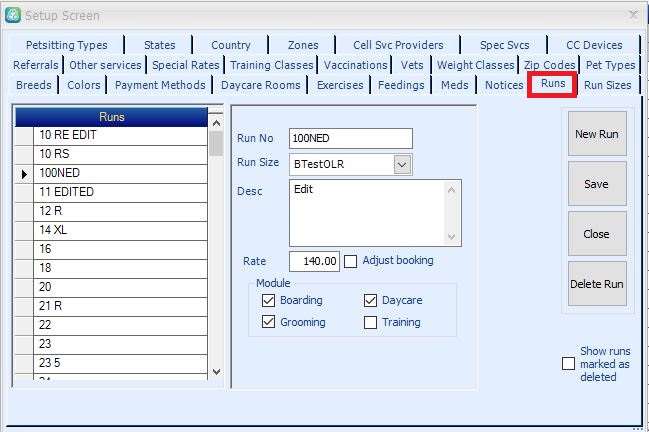The width and height of the screenshot is (649, 432).
Task: Check Show runs marked as deleted
Action: pyautogui.click(x=568, y=364)
